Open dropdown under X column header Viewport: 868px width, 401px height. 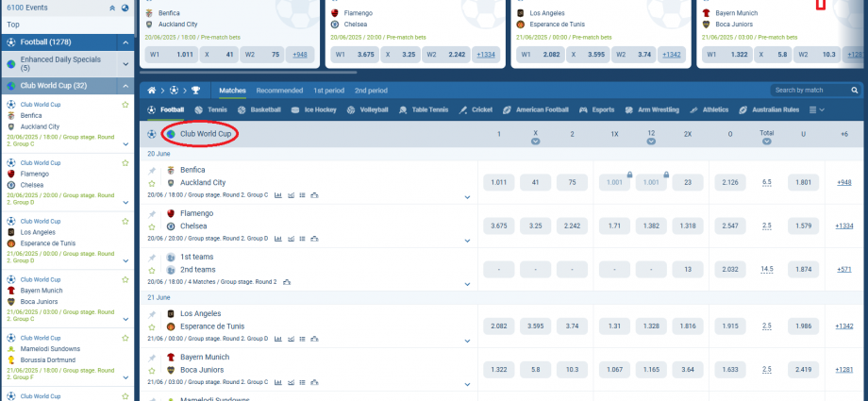tap(535, 142)
